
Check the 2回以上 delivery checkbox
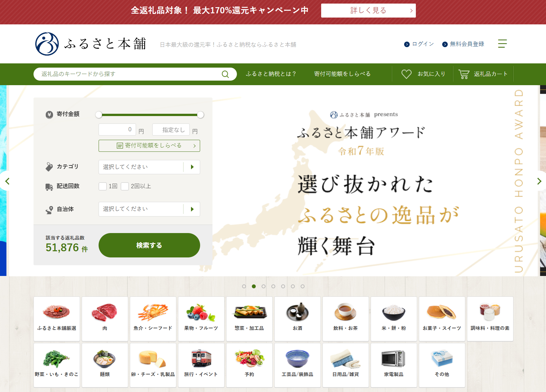pos(125,186)
